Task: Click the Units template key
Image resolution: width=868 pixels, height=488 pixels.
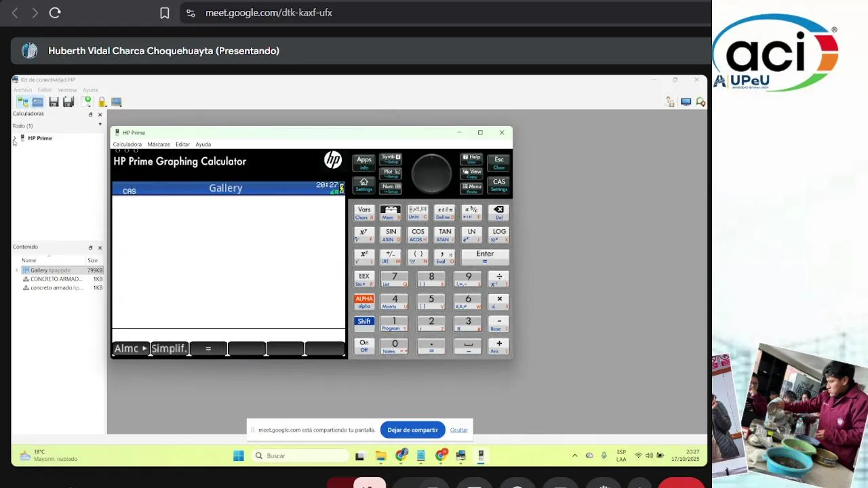Action: 418,212
